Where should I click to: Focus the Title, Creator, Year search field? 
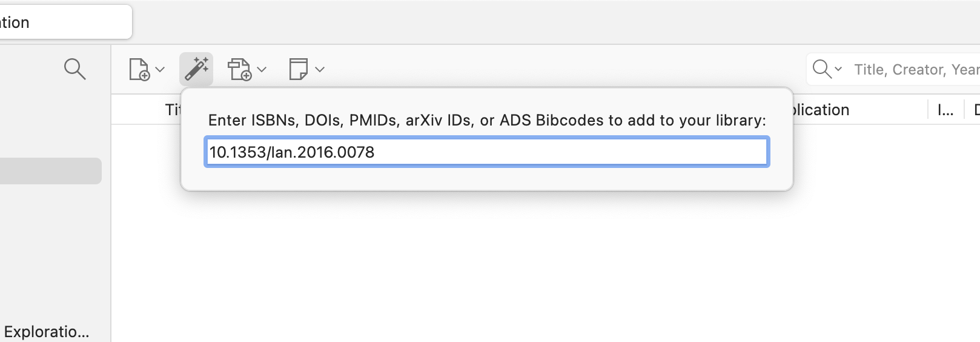tap(915, 70)
